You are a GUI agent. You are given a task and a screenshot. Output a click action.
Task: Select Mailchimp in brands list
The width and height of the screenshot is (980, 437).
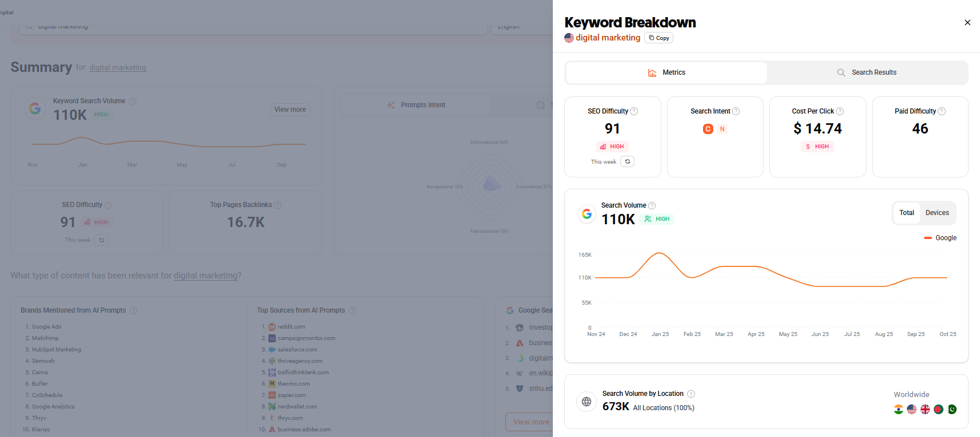(x=45, y=338)
